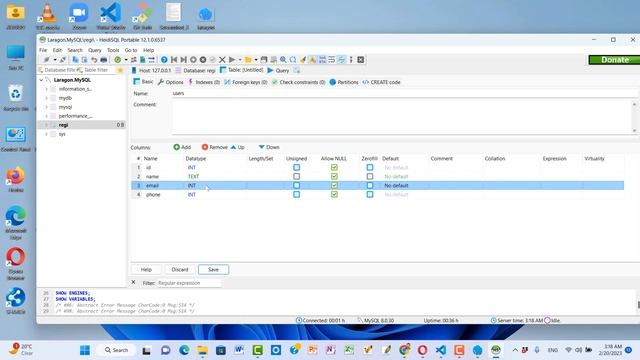Toggle Zerofill checkbox for id column

click(x=370, y=167)
